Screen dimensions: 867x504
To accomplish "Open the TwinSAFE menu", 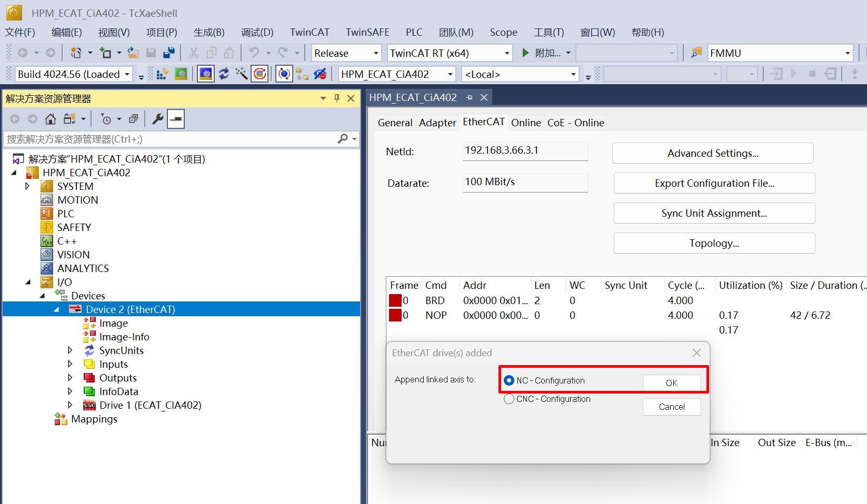I will (367, 32).
